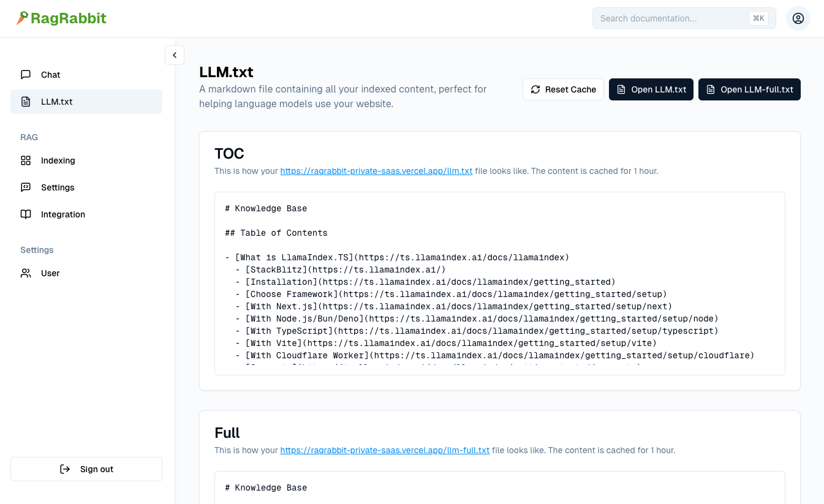Click the Settings sidebar section heading above User
824x504 pixels.
click(37, 250)
